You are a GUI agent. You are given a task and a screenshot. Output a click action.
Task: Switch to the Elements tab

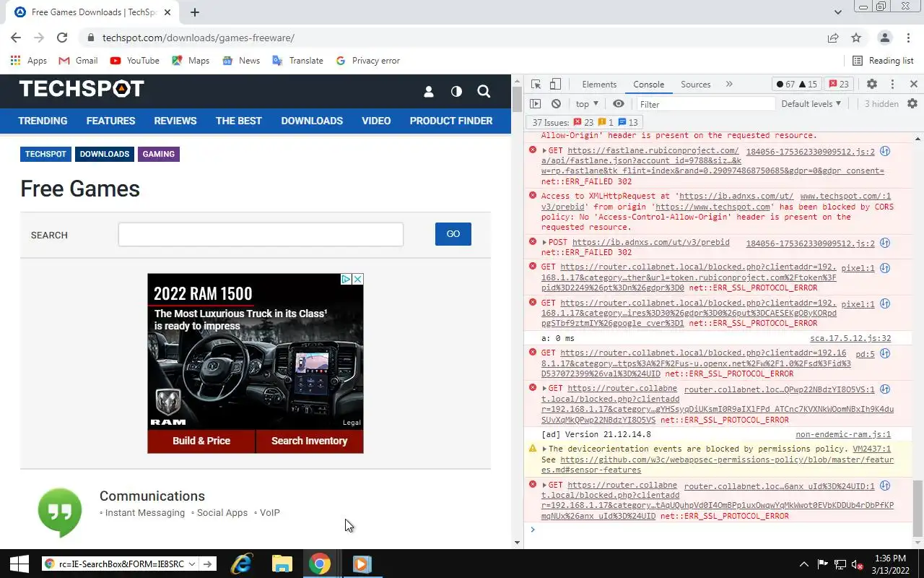point(599,85)
